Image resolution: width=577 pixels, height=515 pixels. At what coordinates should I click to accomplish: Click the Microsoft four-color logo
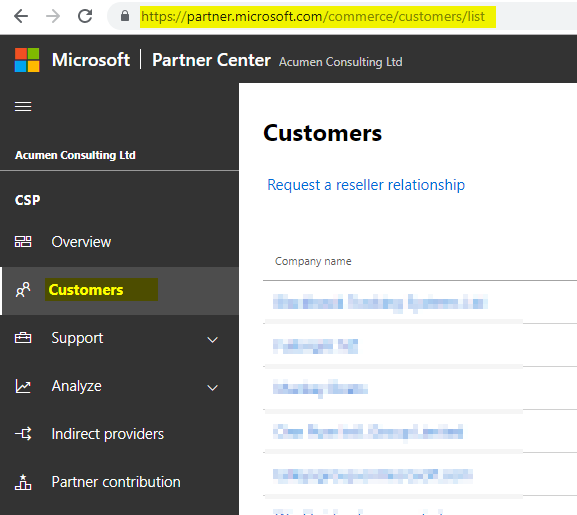[x=27, y=60]
